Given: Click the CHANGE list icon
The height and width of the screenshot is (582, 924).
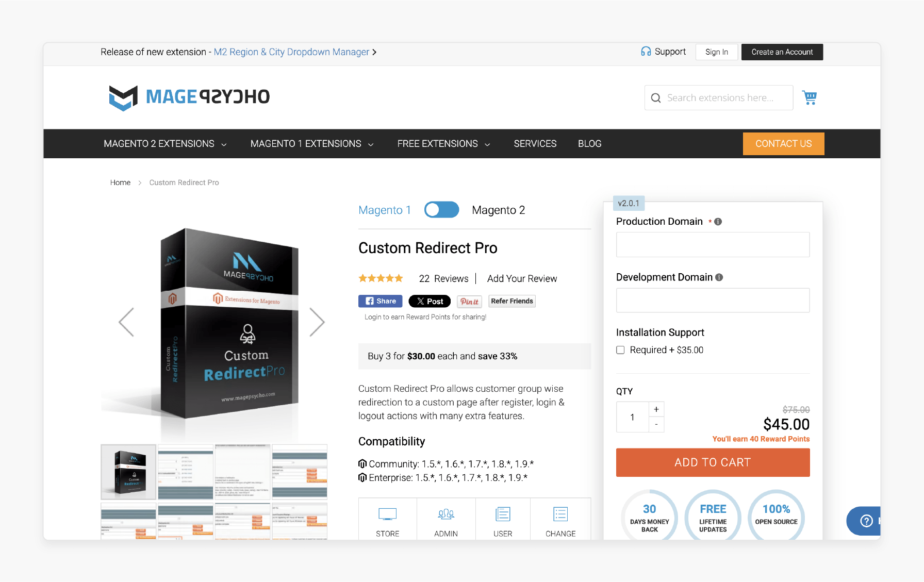Looking at the screenshot, I should 560,514.
